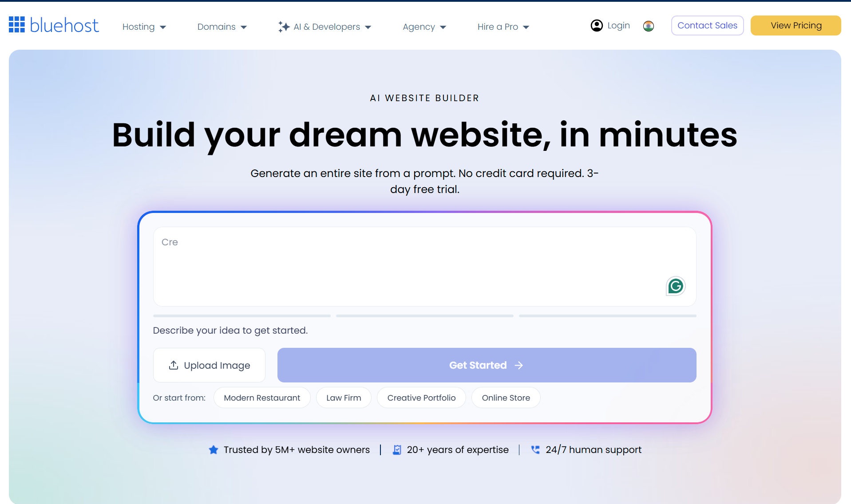Click the upload arrow icon
The height and width of the screenshot is (504, 851).
(174, 365)
